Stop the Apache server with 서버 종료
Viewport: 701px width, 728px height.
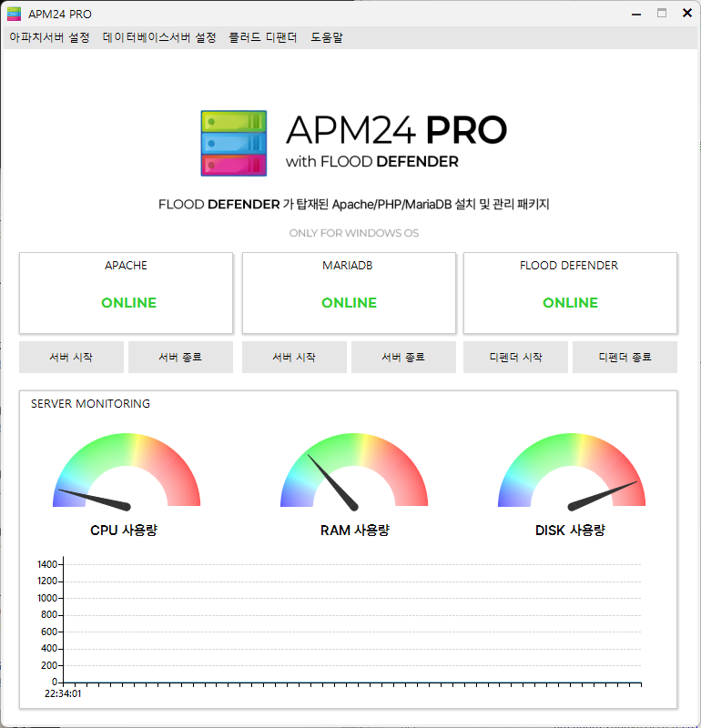[180, 357]
